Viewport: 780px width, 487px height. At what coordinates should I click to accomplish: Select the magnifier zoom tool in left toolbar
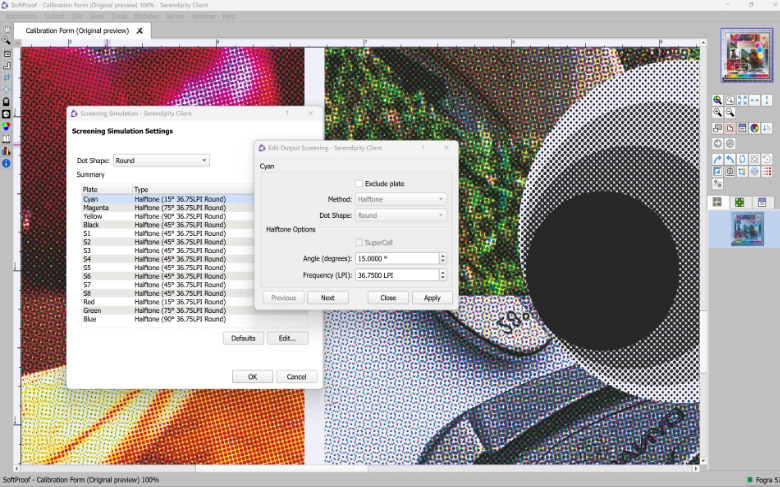(6, 40)
